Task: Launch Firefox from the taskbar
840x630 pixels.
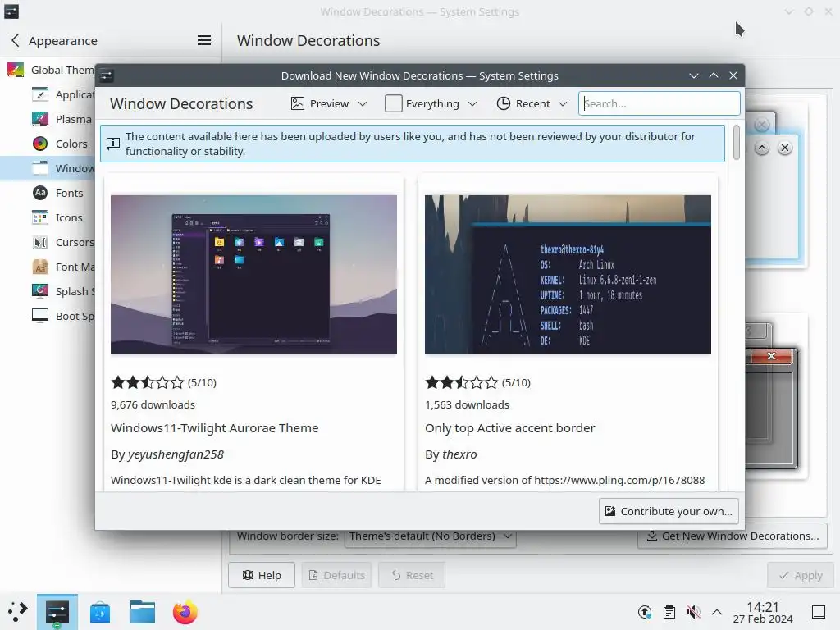Action: click(x=185, y=612)
